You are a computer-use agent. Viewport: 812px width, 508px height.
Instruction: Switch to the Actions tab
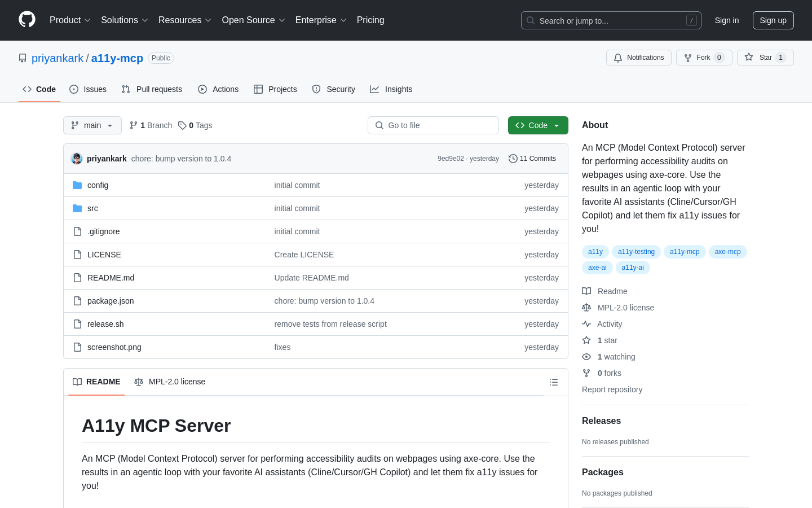[218, 89]
